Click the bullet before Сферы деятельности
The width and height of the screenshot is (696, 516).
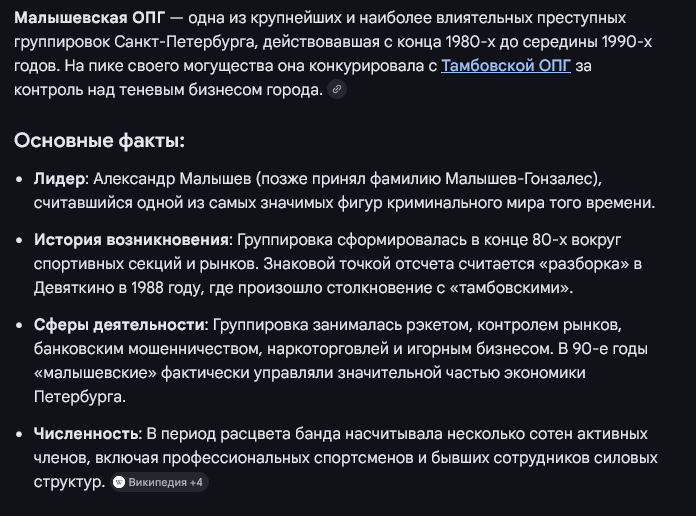click(21, 326)
